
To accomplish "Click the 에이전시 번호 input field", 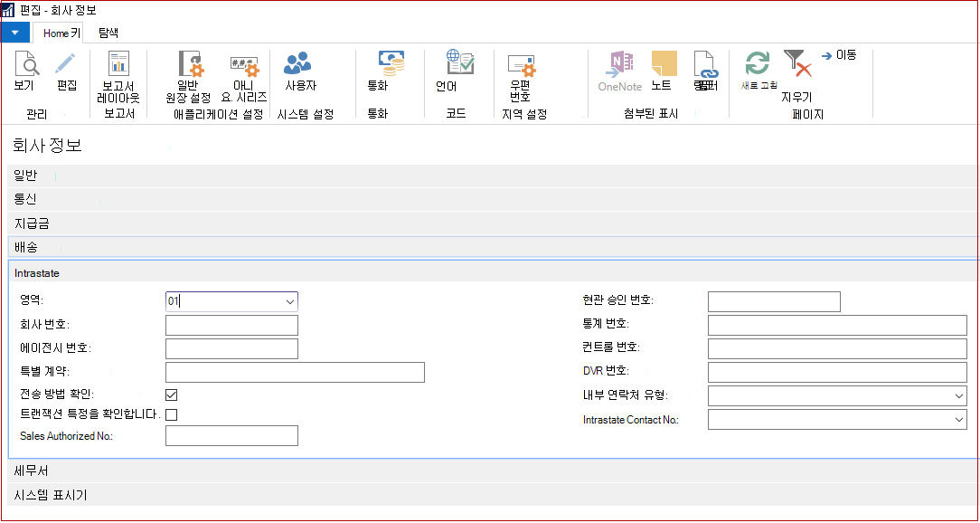I will tap(231, 348).
